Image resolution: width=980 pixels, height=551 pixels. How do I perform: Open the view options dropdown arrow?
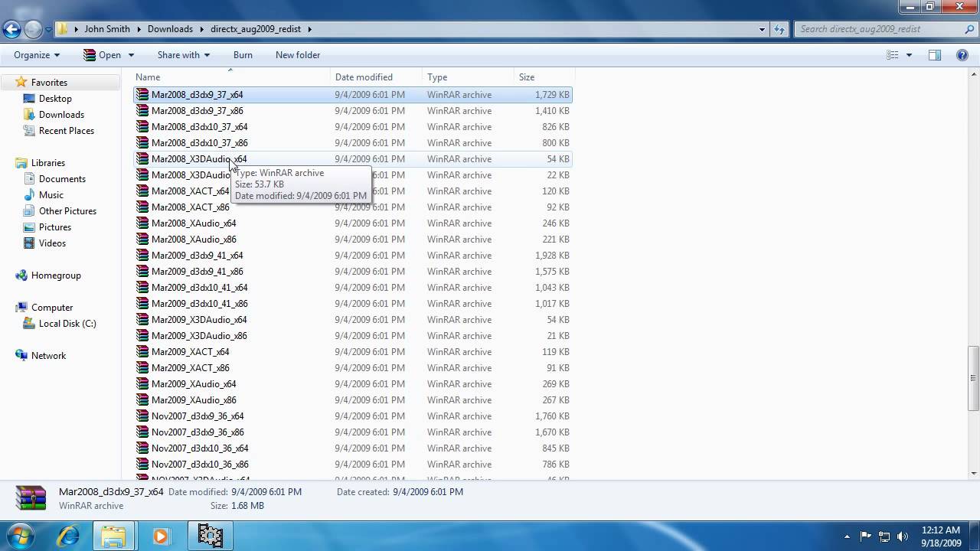point(909,55)
